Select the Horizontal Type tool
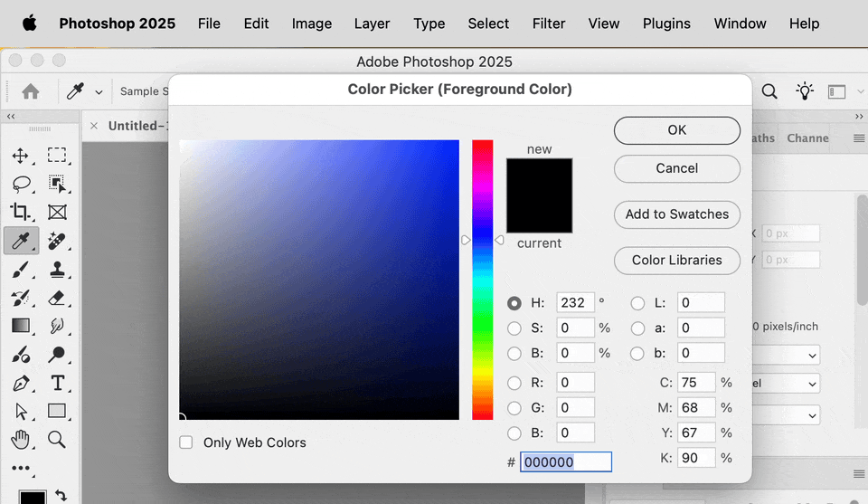The width and height of the screenshot is (868, 504). [57, 383]
